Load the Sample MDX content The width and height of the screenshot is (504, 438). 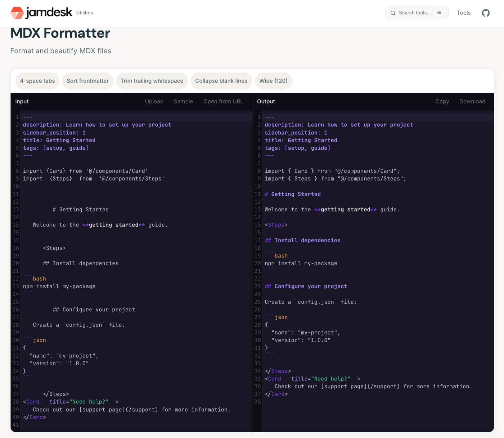pyautogui.click(x=183, y=101)
